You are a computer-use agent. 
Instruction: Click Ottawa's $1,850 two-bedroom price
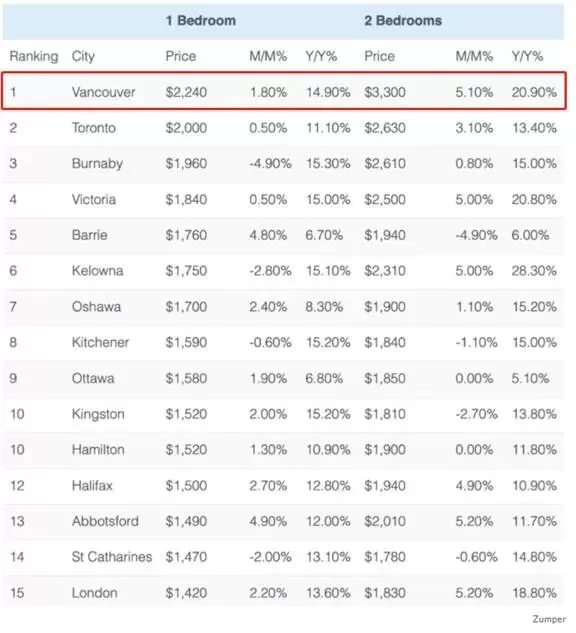point(385,378)
